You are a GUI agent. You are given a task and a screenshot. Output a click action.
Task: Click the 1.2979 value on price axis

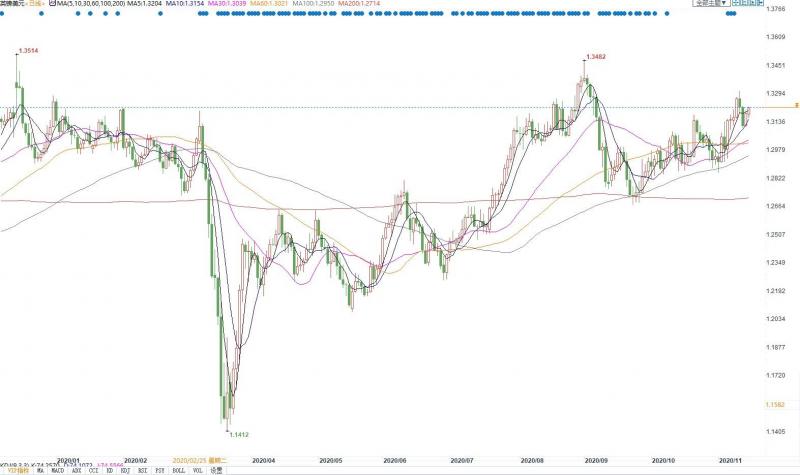(x=775, y=150)
